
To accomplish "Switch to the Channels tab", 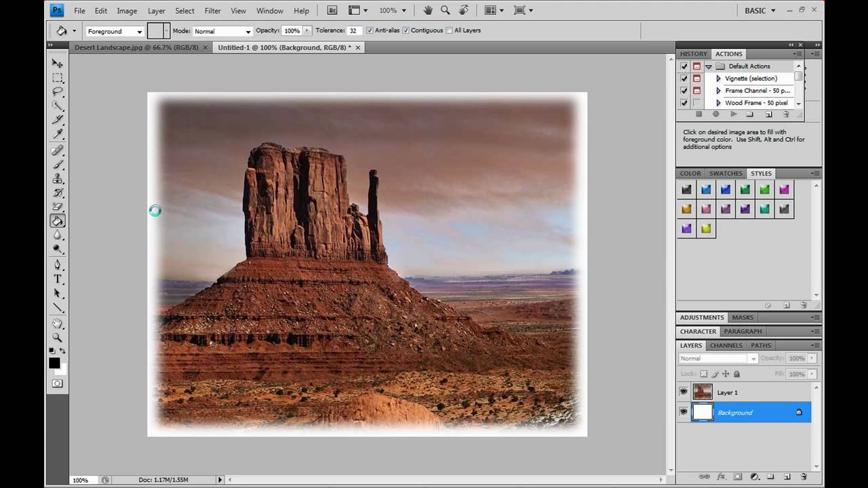I will 726,345.
